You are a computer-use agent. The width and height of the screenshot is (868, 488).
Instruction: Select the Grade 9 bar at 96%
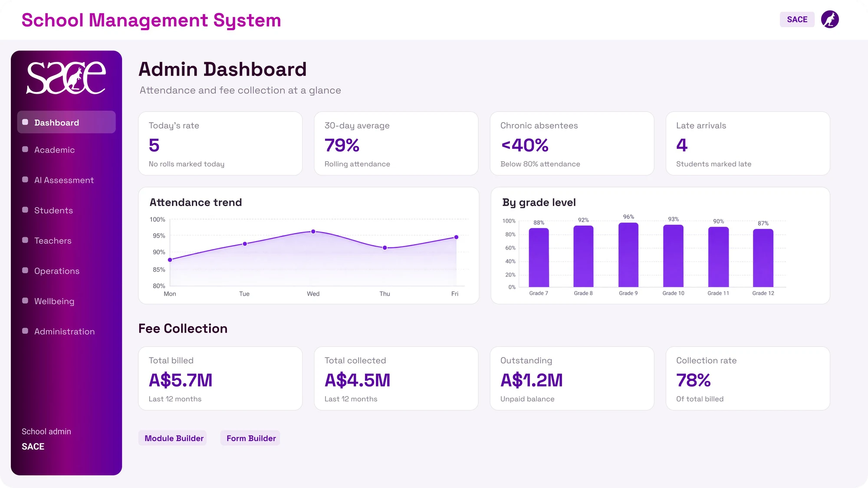point(628,255)
